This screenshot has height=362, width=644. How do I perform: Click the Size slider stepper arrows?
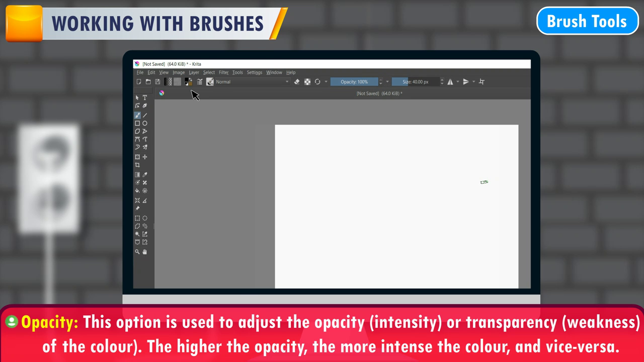pos(442,82)
